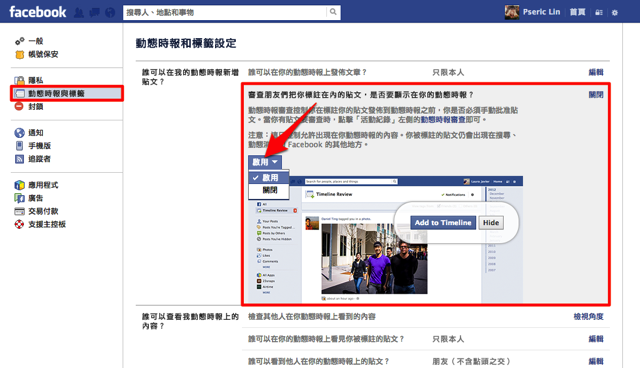The height and width of the screenshot is (368, 640).
Task: Open 交易付款 payments settings
Action: (x=43, y=211)
